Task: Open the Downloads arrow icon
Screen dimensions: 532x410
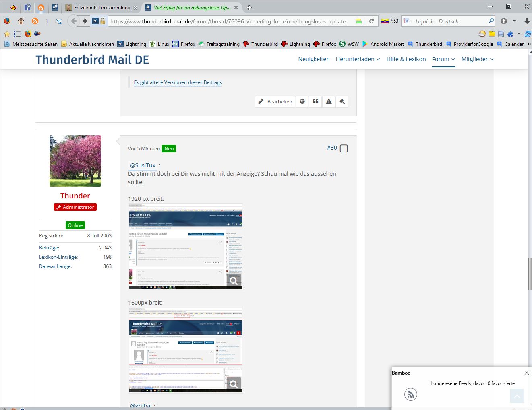Action: [x=527, y=21]
